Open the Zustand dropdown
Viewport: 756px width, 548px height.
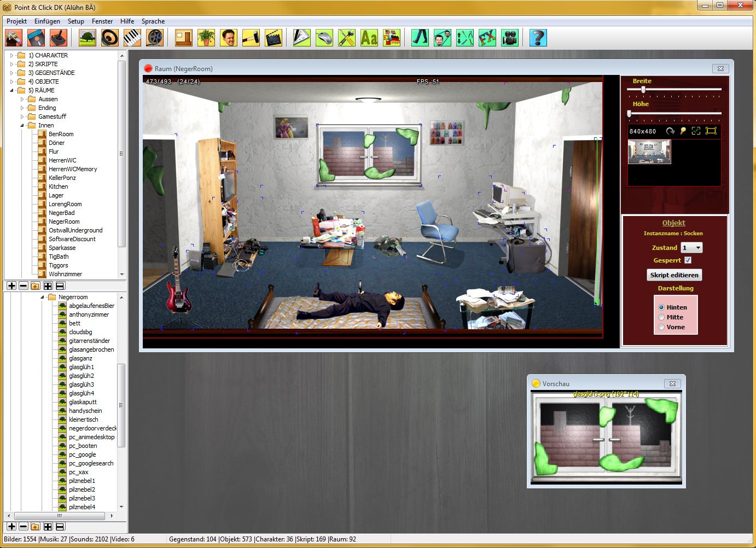tap(698, 247)
